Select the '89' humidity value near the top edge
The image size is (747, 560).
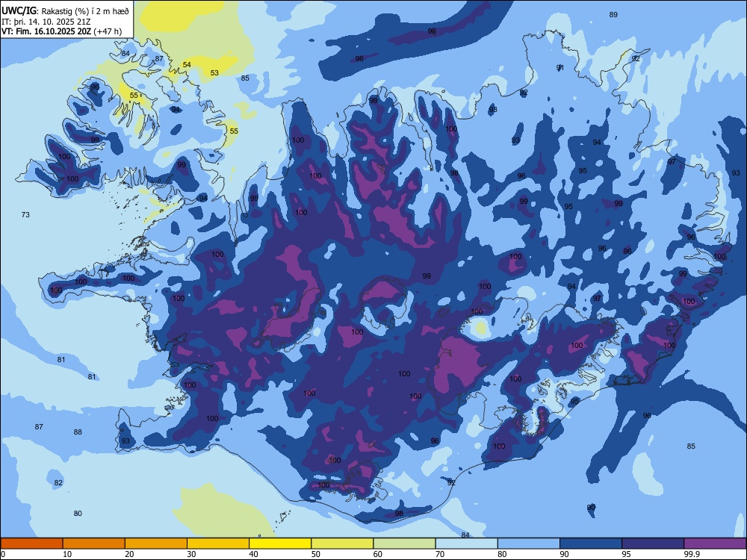[613, 15]
